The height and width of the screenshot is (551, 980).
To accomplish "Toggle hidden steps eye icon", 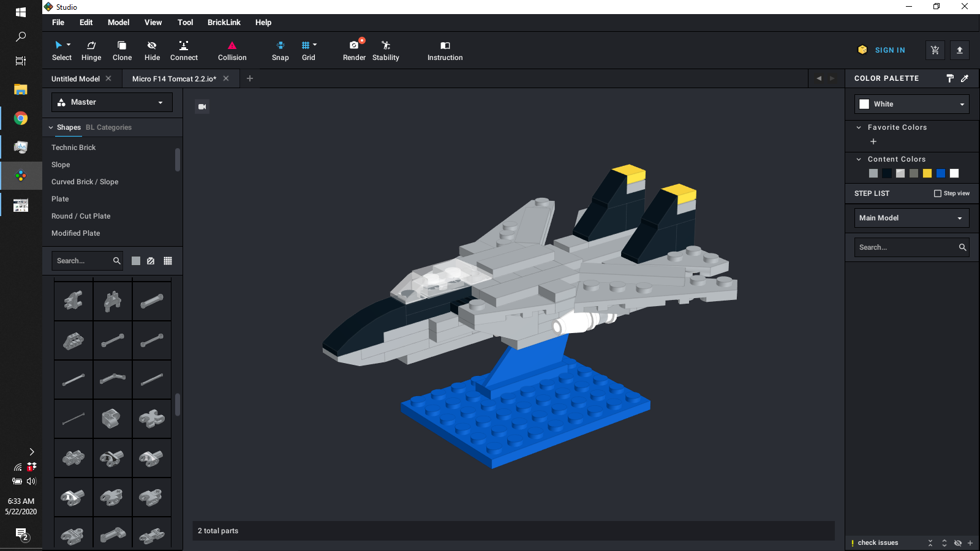I will [958, 543].
